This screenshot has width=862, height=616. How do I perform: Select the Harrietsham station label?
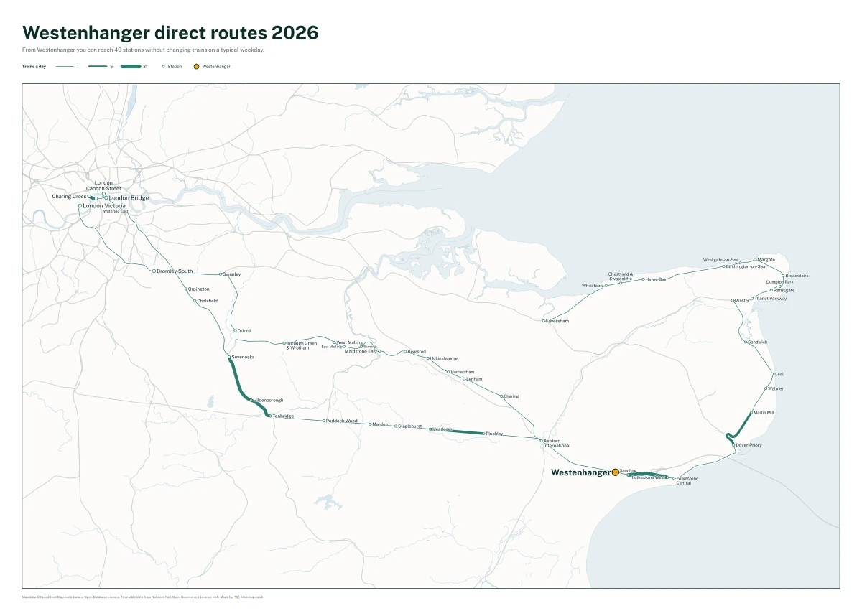(x=462, y=372)
